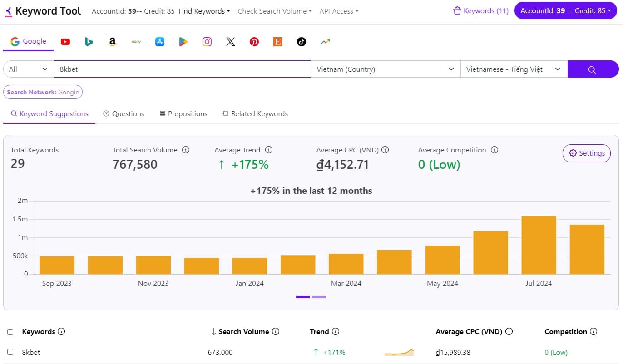Select the X (Twitter) platform icon
Screen dimensions: 623x364
tap(231, 42)
